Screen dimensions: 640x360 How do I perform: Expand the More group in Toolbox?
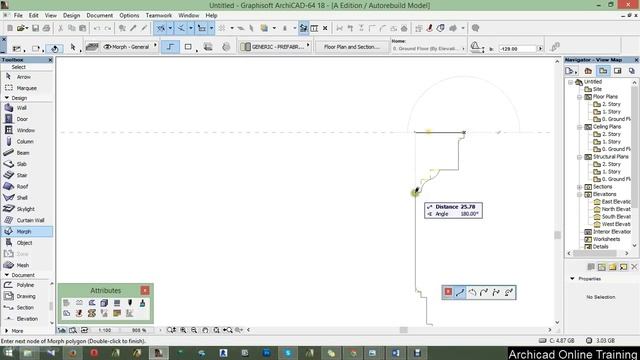tap(7, 331)
